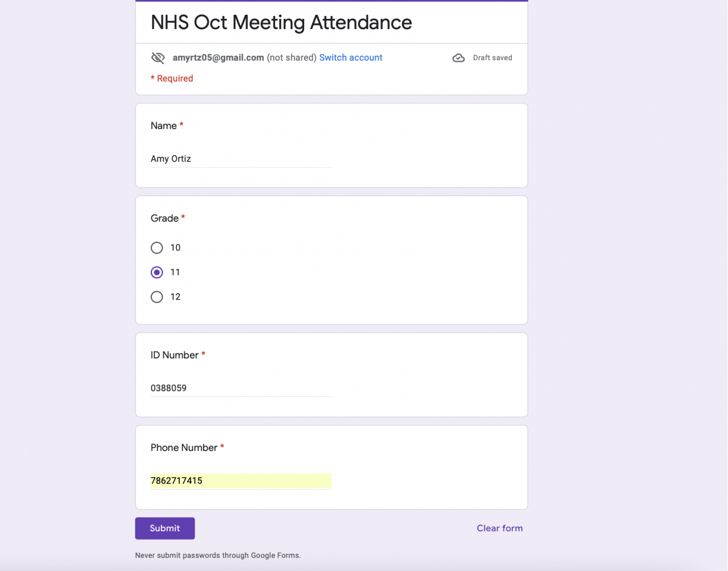Click the Phone Number question label

click(184, 448)
